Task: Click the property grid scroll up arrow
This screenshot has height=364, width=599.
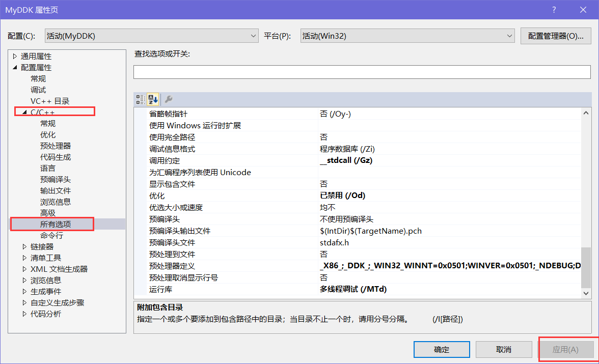Action: [586, 113]
